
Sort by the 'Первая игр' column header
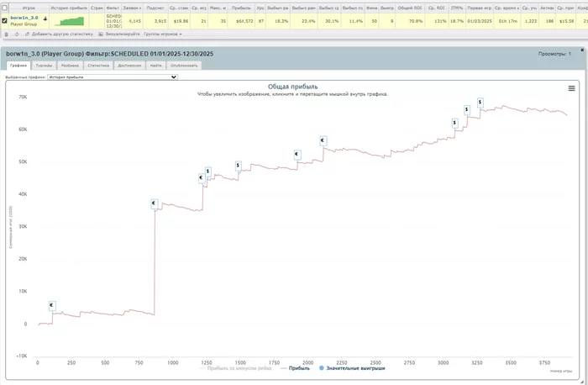coord(480,8)
